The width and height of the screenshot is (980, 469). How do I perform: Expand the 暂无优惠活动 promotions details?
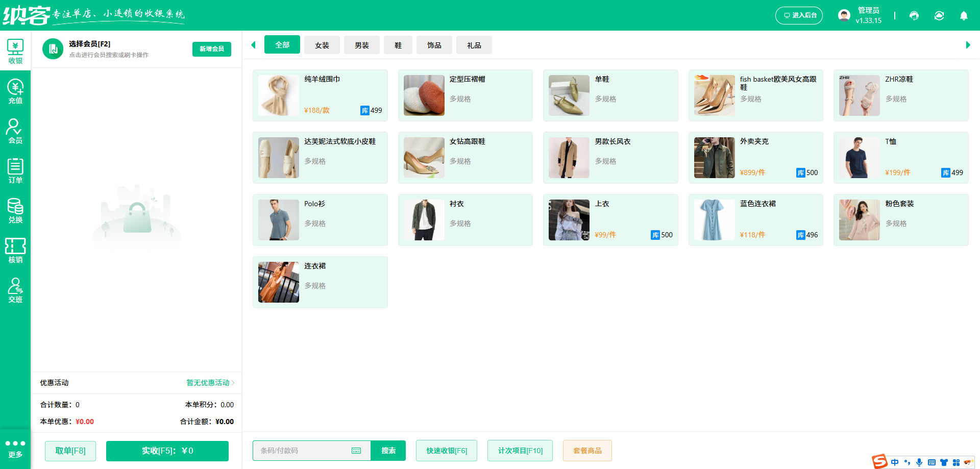pos(208,383)
